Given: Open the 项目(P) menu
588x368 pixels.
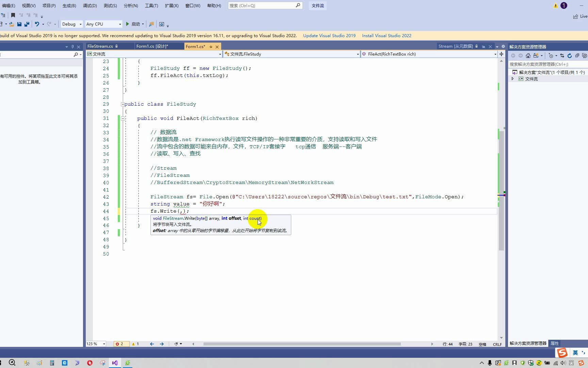Looking at the screenshot, I should point(49,6).
